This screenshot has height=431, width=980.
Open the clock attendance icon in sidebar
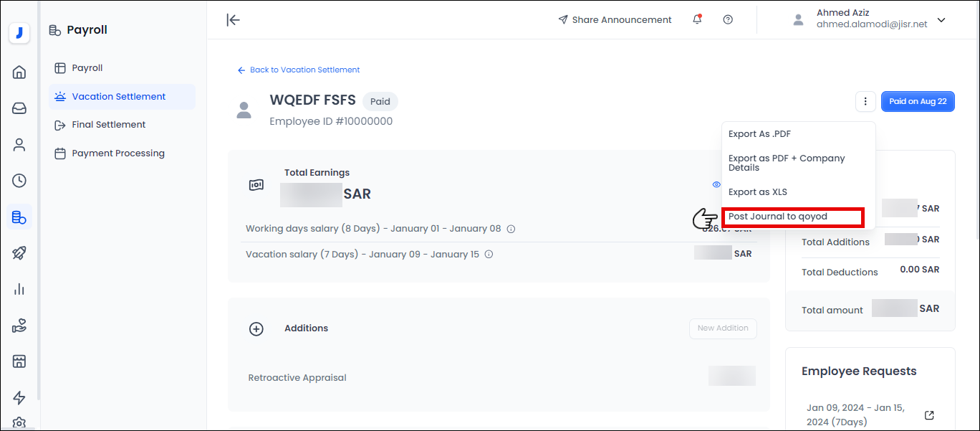pyautogui.click(x=19, y=181)
